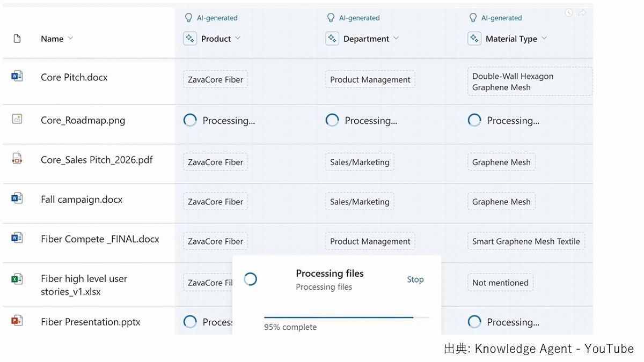Click the PowerPoint icon for Fiber Presentation.pptx
This screenshot has width=644, height=362.
pyautogui.click(x=17, y=321)
